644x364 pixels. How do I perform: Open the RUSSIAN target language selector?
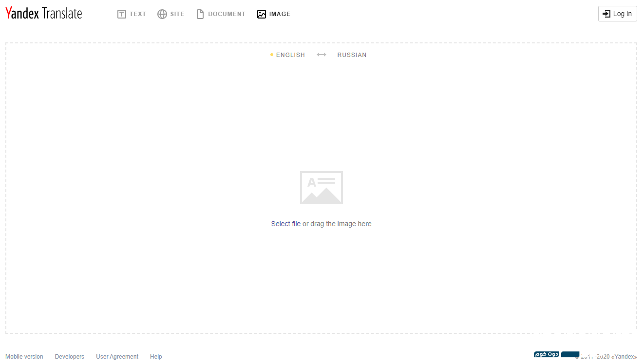coord(352,55)
